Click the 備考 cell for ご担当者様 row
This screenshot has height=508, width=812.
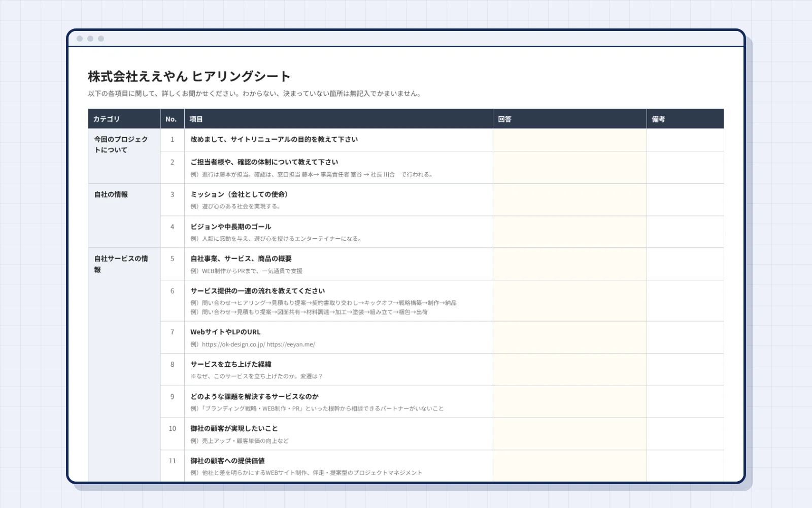coord(685,168)
